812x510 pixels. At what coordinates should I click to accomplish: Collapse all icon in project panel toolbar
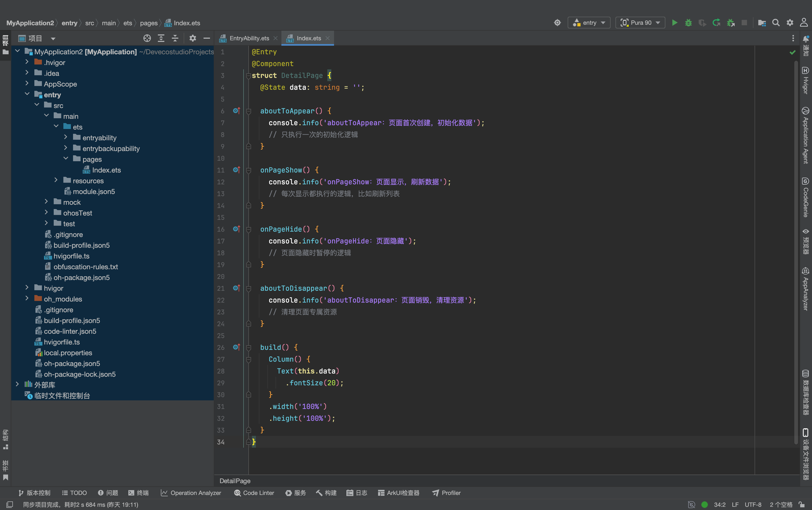tap(175, 38)
